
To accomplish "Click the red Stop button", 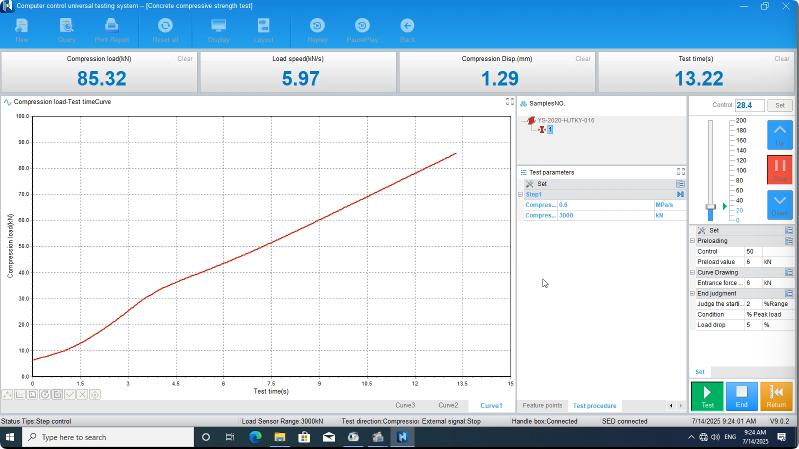I will coord(780,170).
